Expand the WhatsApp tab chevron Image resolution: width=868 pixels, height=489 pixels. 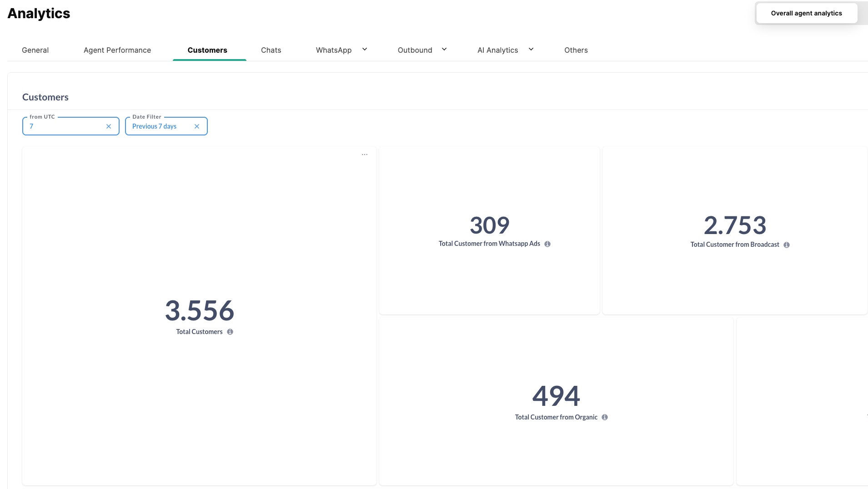pyautogui.click(x=365, y=49)
